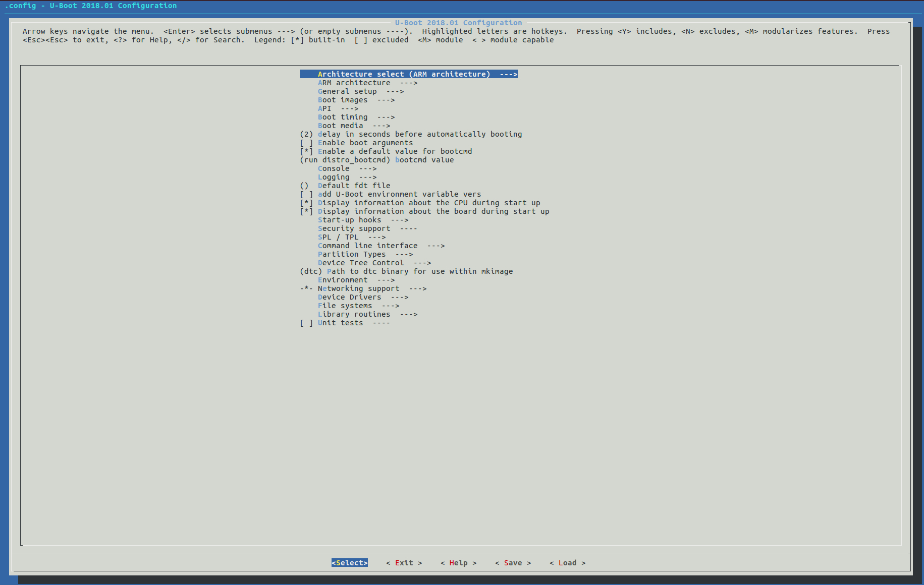Click the Select button
Viewport: 924px width, 585px height.
click(350, 563)
